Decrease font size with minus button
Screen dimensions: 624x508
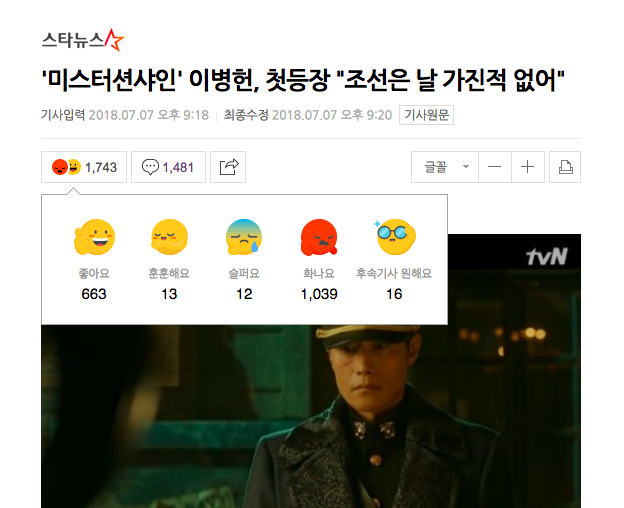coord(495,167)
